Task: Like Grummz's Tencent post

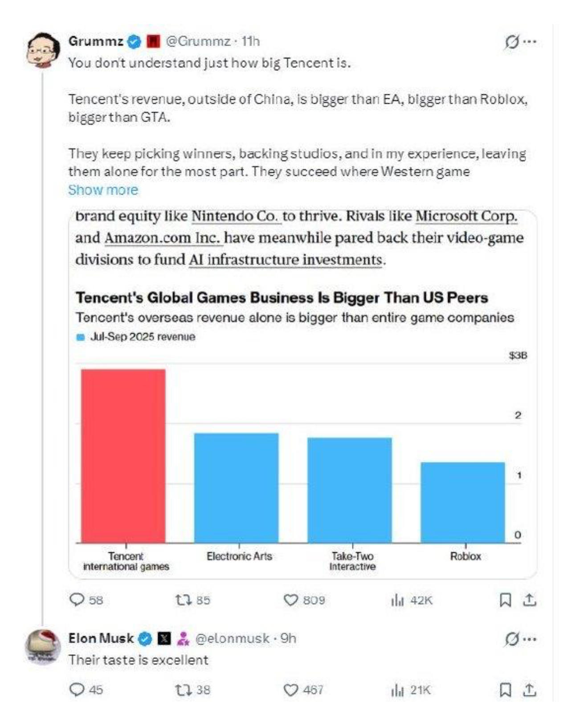Action: 290,600
